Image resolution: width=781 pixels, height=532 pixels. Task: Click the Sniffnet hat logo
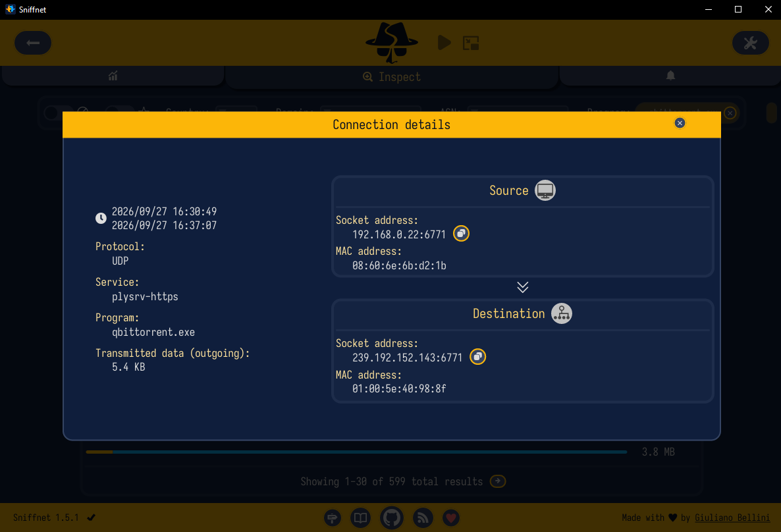(392, 43)
